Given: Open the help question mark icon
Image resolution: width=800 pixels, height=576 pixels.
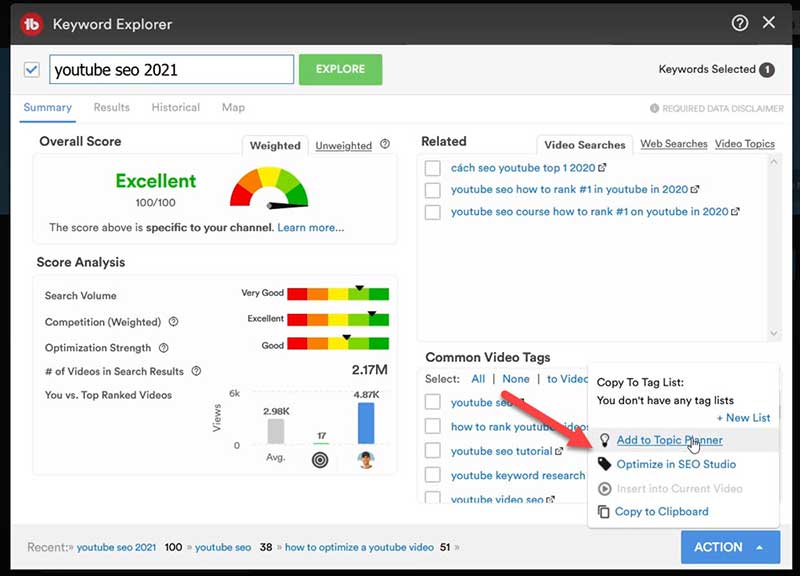Looking at the screenshot, I should point(740,23).
